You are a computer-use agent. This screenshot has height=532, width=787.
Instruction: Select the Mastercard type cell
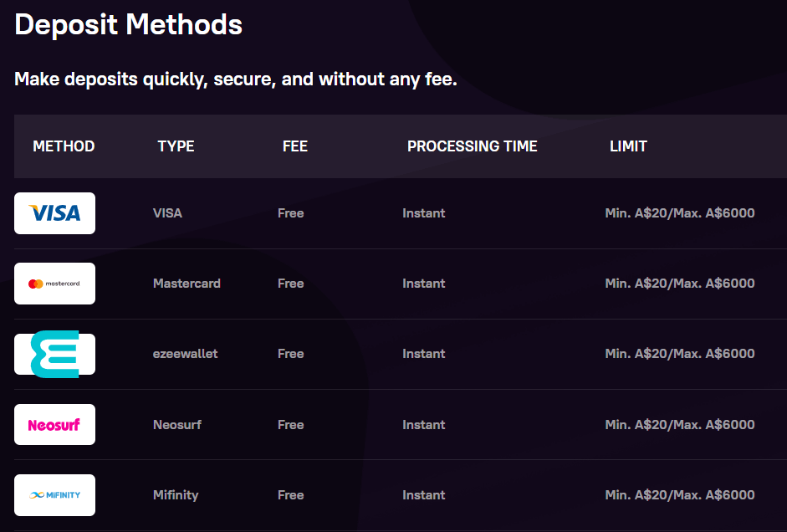click(187, 284)
